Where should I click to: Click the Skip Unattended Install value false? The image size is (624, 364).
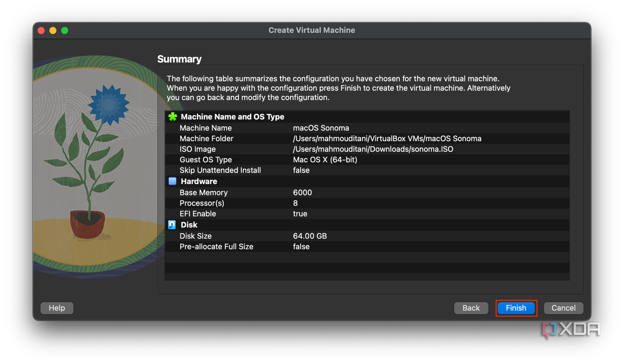(301, 170)
